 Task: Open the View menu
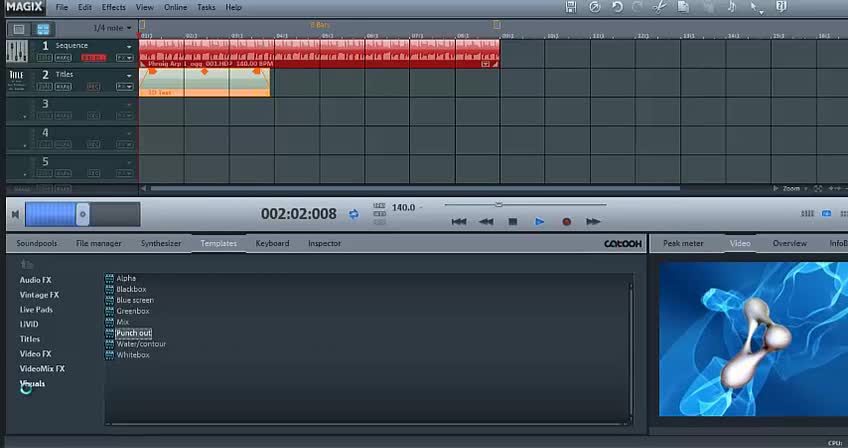144,7
